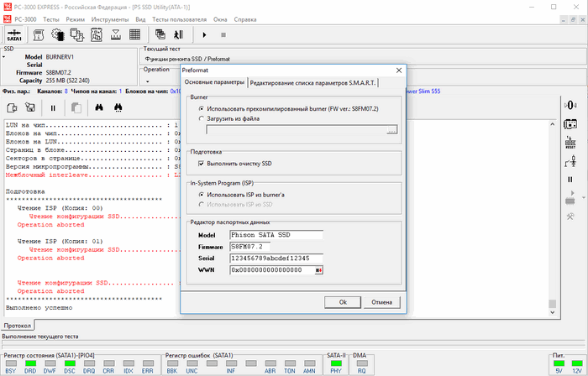Toggle 'Выполнить очистку SSD' checkbox
Image resolution: width=588 pixels, height=376 pixels.
pyautogui.click(x=202, y=164)
